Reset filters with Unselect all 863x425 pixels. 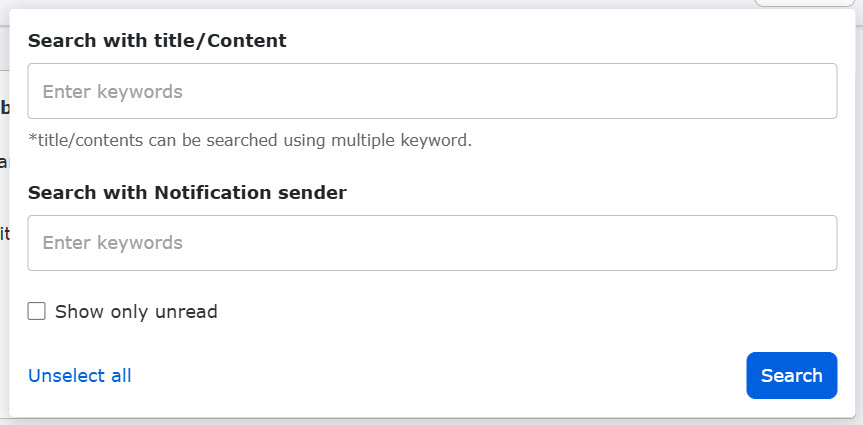pyautogui.click(x=80, y=376)
